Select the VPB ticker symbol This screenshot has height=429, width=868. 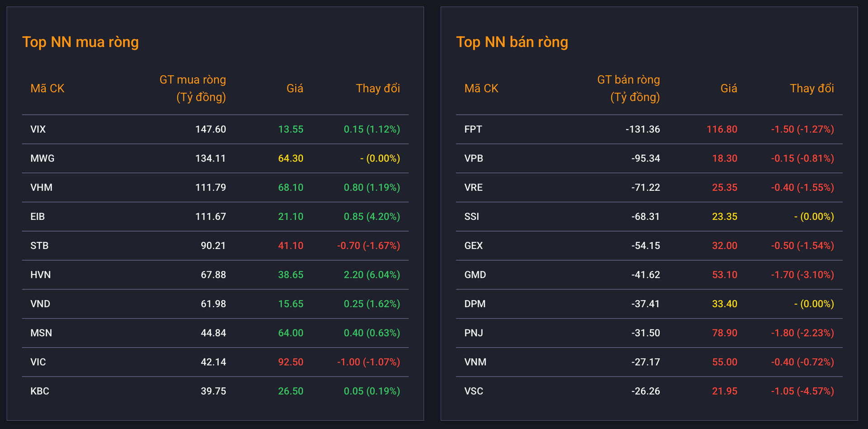click(x=474, y=158)
